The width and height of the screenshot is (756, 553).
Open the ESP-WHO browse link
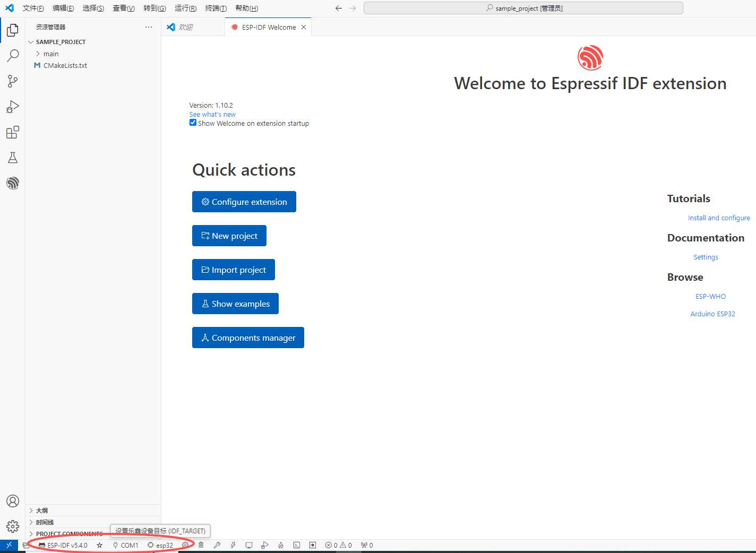710,296
